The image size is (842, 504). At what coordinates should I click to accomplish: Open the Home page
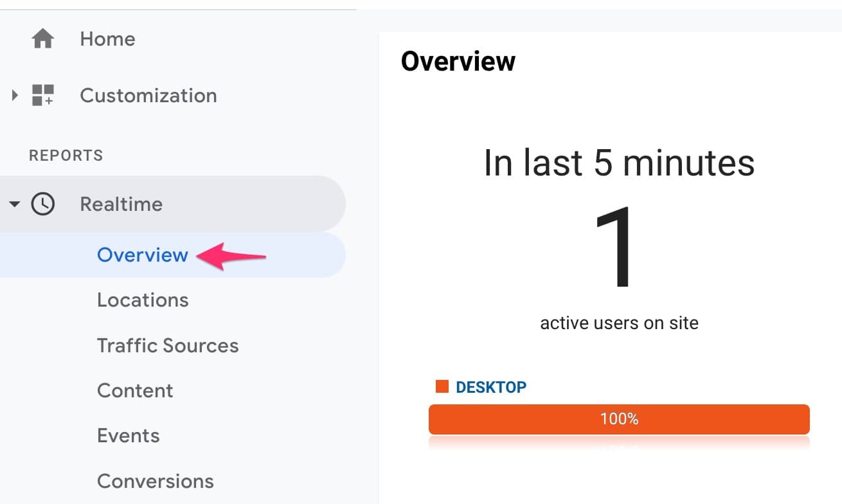click(107, 39)
